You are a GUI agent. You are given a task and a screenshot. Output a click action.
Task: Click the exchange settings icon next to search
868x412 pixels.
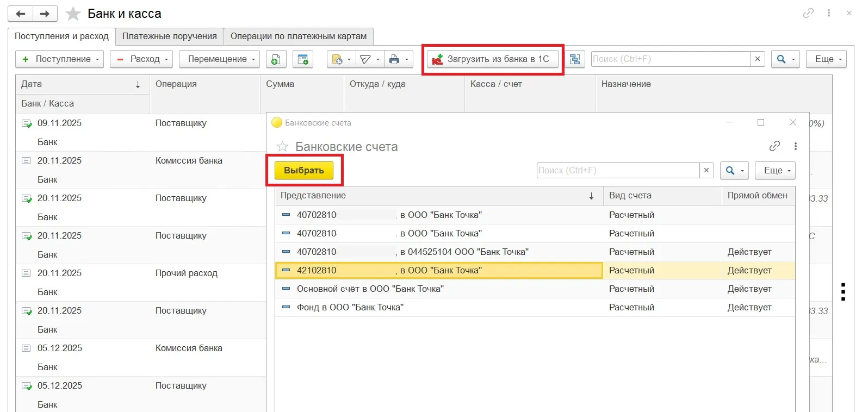(x=575, y=59)
